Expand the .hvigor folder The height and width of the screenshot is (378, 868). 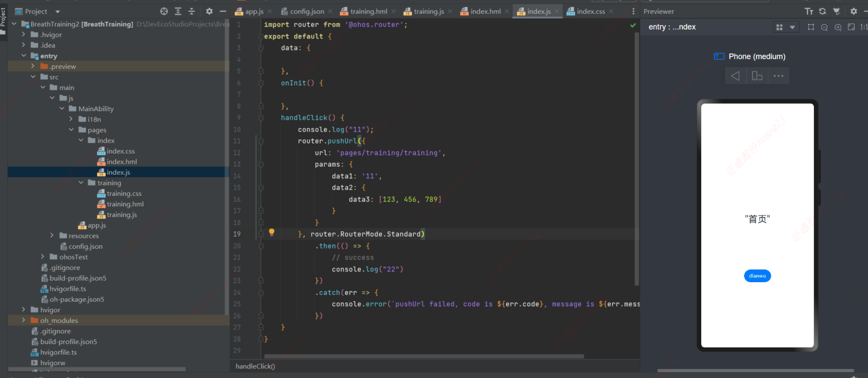point(23,34)
